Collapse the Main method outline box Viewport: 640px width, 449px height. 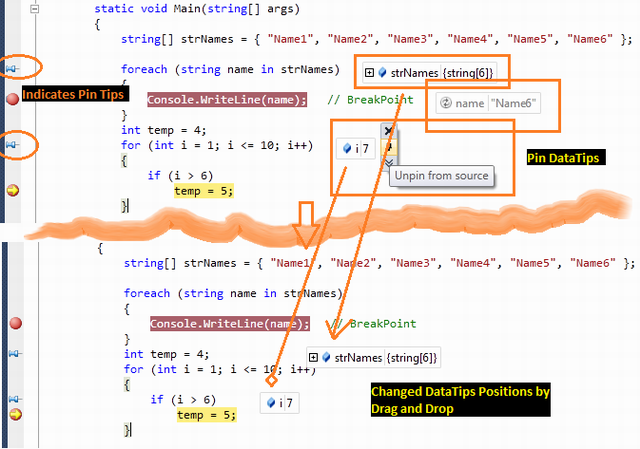[x=35, y=9]
